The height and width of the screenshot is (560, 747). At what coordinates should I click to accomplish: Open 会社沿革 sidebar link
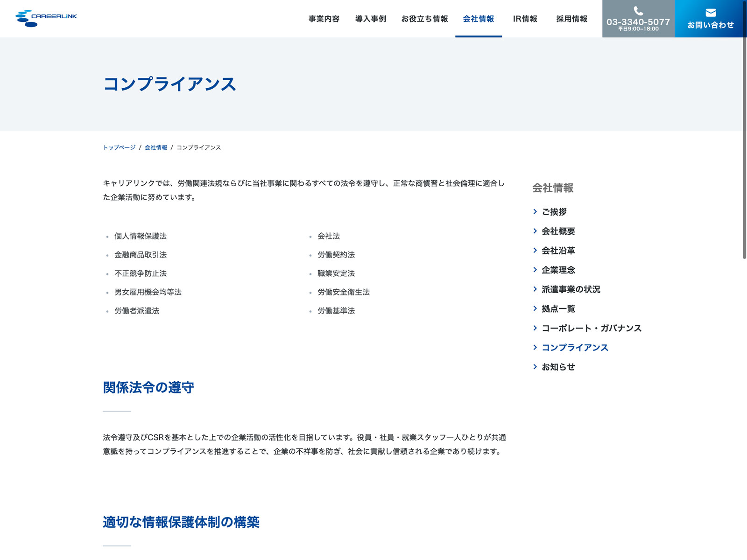pos(558,251)
